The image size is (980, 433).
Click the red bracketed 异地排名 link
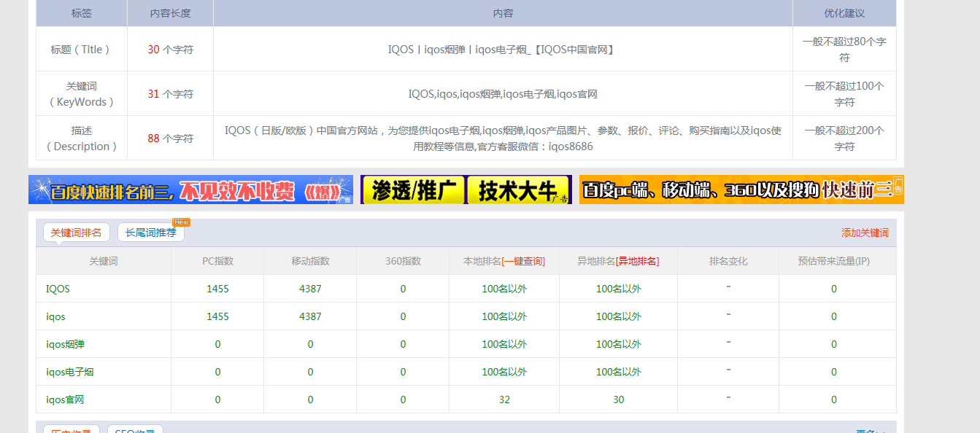tap(637, 261)
